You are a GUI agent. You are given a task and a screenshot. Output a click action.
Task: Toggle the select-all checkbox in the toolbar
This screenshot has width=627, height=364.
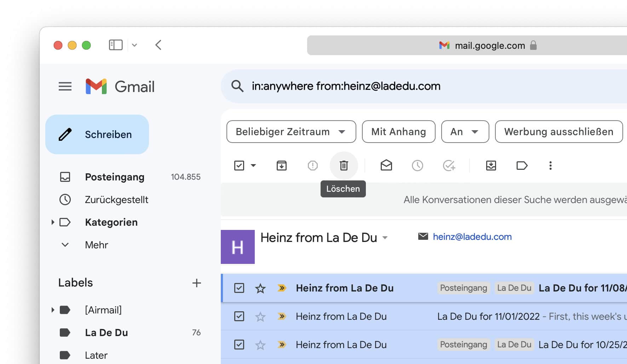[x=239, y=166]
